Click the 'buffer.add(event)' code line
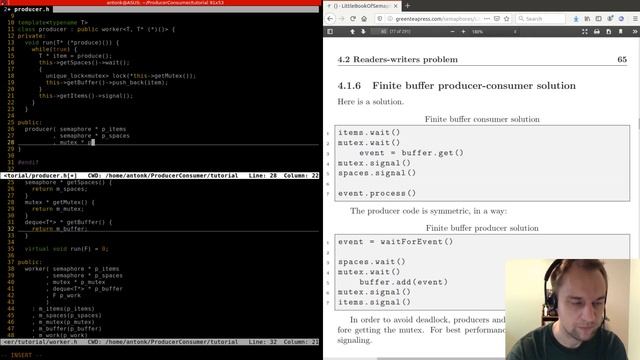Viewport: 640px width, 360px height. tap(403, 282)
